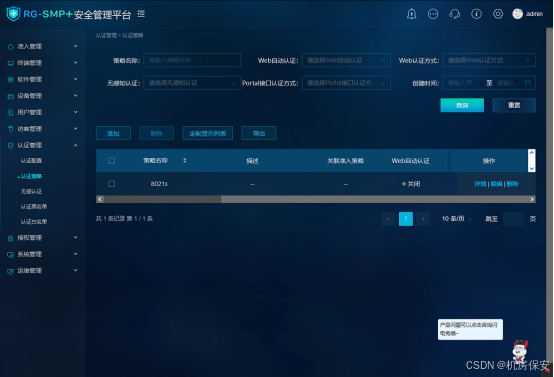Click the sort arrows beside 策略名称 column
The height and width of the screenshot is (377, 554).
(184, 160)
